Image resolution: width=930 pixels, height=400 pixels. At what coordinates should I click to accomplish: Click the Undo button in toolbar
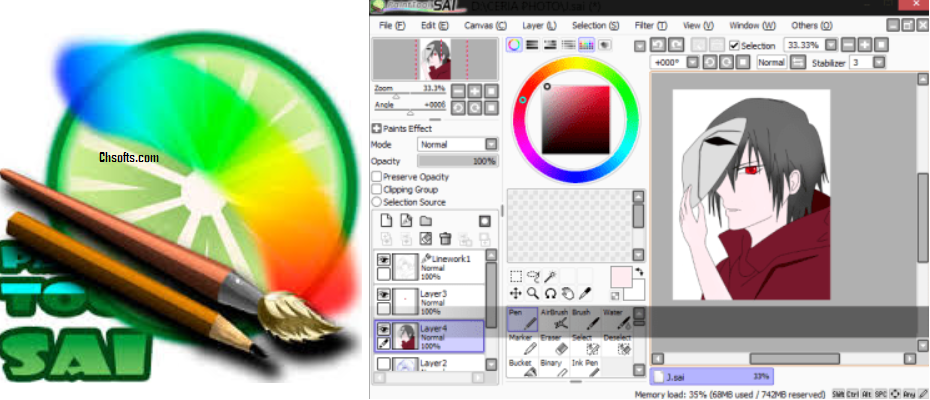coord(658,45)
